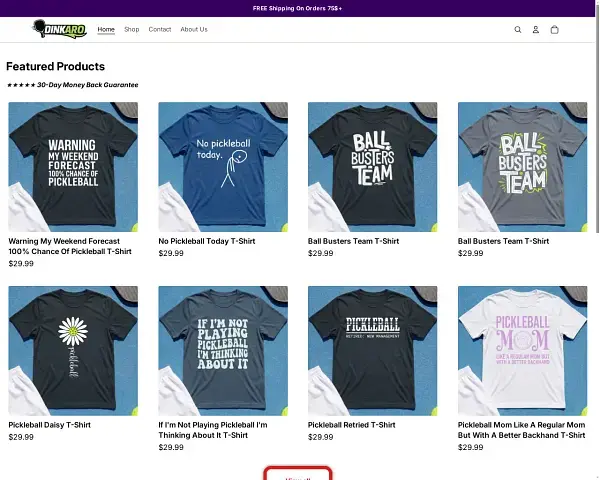Click the No Pickleball Today T-Shirt title
The height and width of the screenshot is (480, 600).
[204, 241]
